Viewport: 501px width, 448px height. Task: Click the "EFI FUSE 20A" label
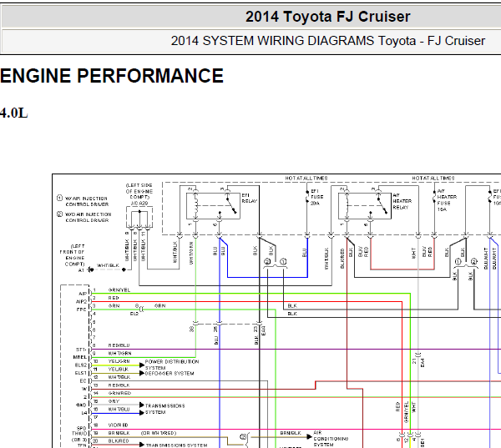[317, 197]
